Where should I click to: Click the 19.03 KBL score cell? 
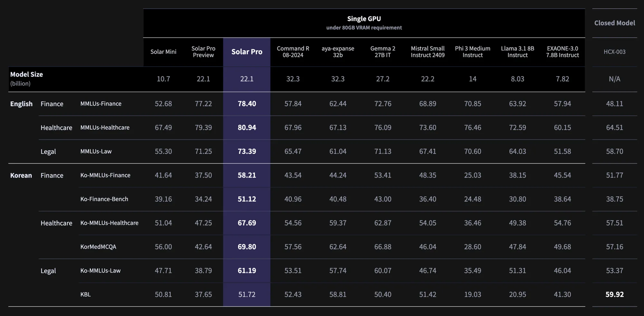click(x=472, y=294)
